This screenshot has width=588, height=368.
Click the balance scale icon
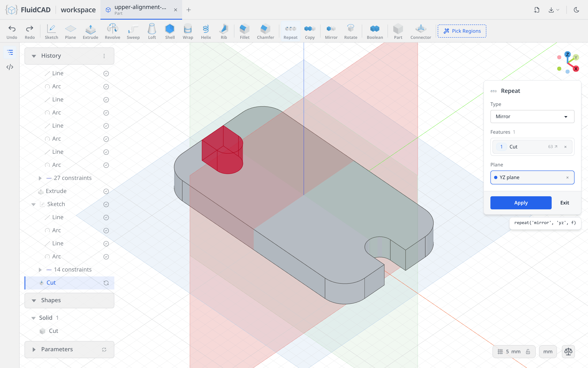pos(568,351)
